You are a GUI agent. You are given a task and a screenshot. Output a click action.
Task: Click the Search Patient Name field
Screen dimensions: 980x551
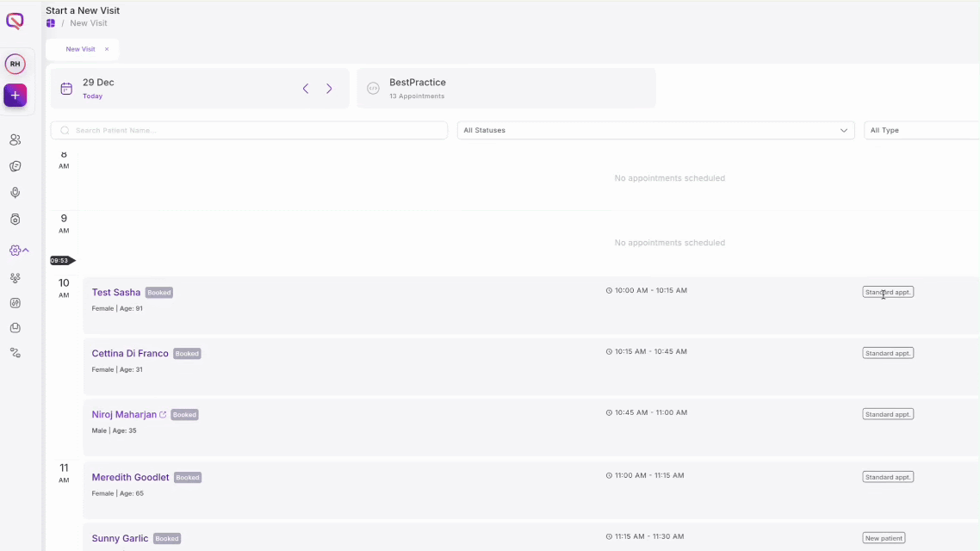point(249,130)
